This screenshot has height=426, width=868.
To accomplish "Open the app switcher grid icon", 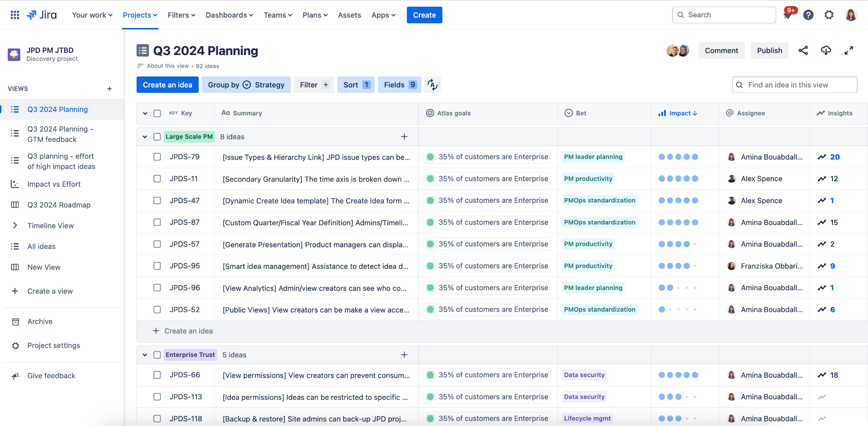I will [x=15, y=15].
